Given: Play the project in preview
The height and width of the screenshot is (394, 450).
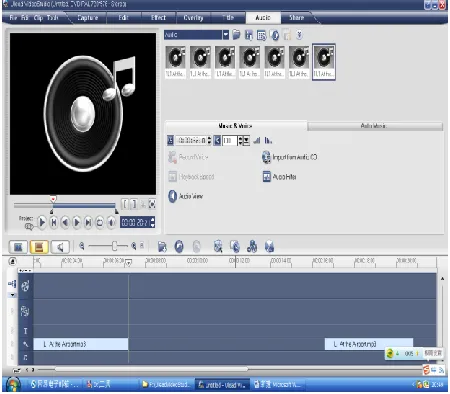Looking at the screenshot, I should [42, 222].
